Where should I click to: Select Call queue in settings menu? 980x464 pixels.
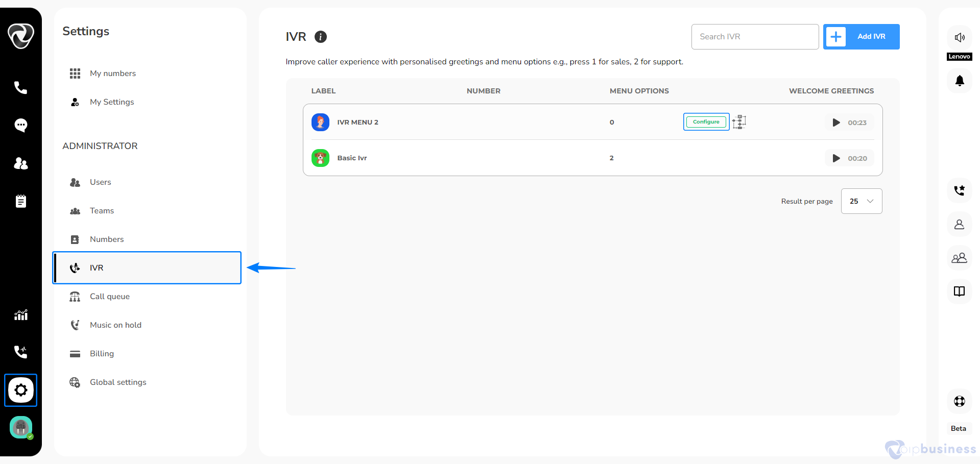click(110, 297)
